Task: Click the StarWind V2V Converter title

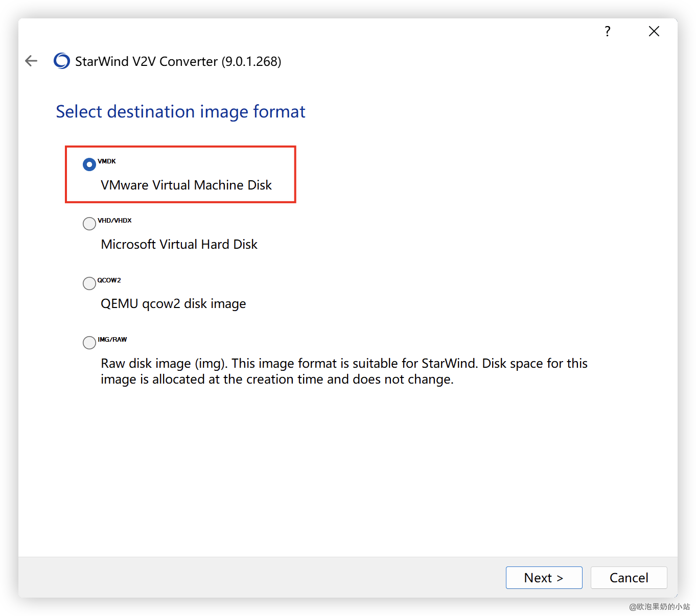Action: [178, 61]
